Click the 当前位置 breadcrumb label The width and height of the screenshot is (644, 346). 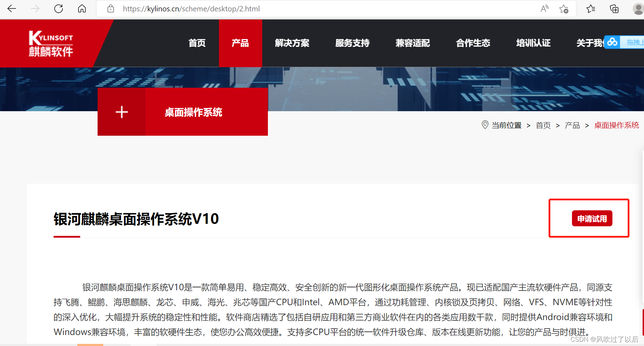tap(506, 125)
